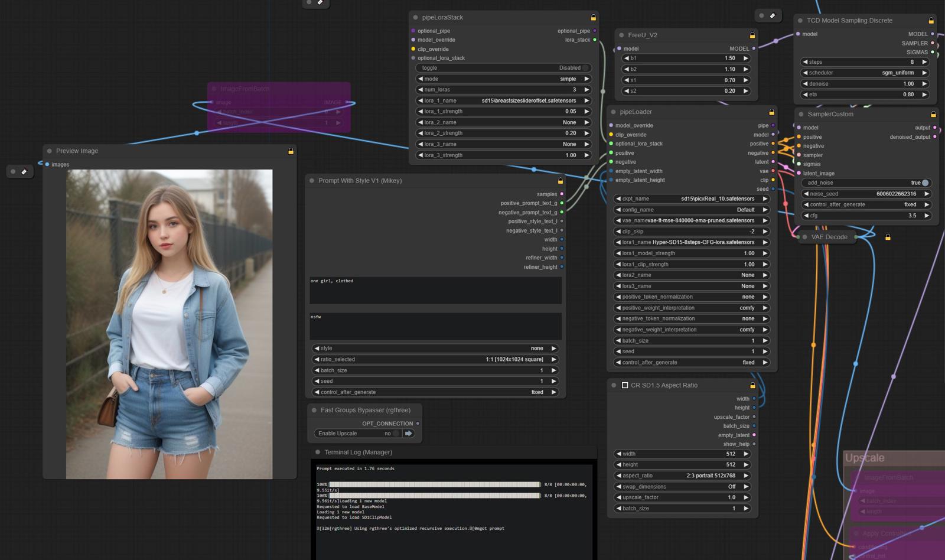This screenshot has width=945, height=560.
Task: Increase width value in CR SD1.5 Aspect Ratio
Action: pos(746,454)
